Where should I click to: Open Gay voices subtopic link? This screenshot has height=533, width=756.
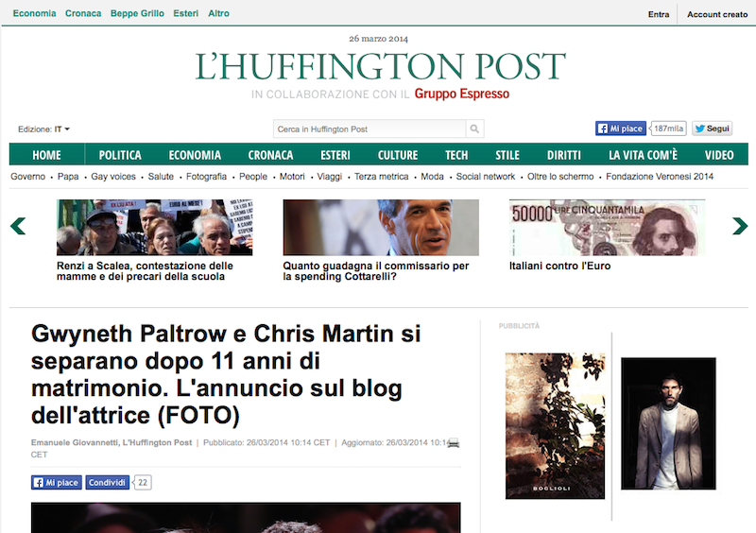(x=113, y=177)
